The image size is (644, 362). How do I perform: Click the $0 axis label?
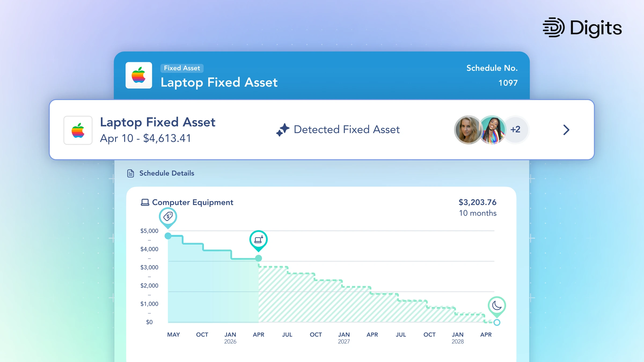(x=149, y=322)
